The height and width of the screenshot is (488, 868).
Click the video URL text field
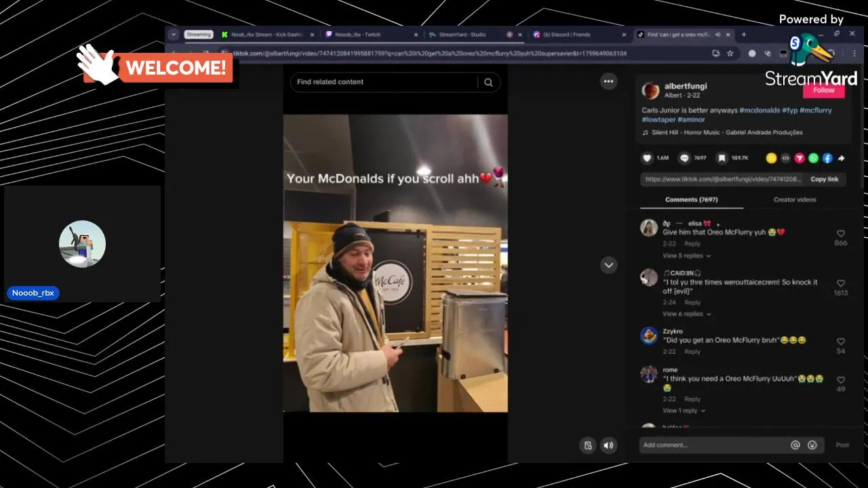pos(723,179)
